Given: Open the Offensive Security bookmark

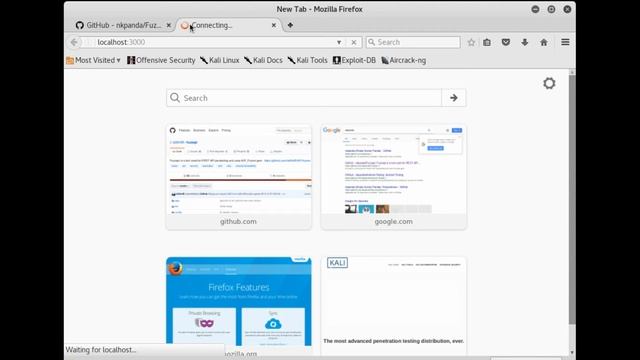Looking at the screenshot, I should tap(161, 60).
